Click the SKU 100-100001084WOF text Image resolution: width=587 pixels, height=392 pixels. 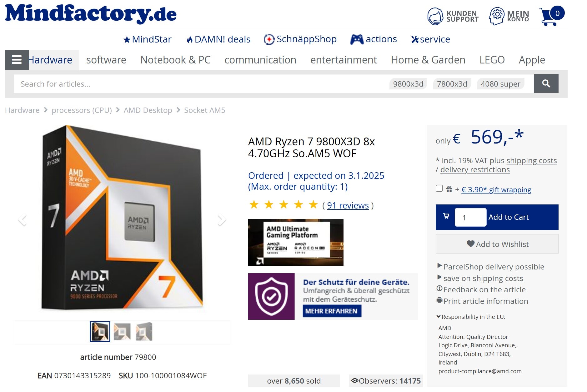163,375
